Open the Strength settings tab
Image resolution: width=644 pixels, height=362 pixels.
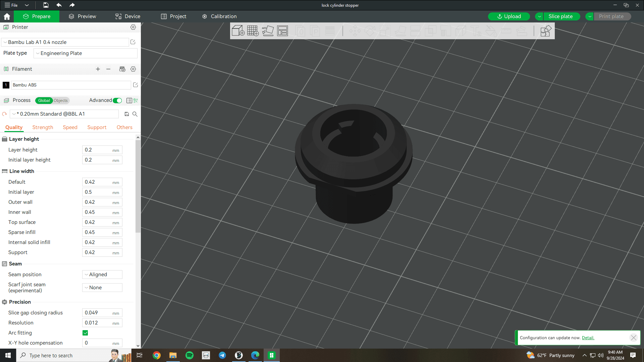point(43,127)
